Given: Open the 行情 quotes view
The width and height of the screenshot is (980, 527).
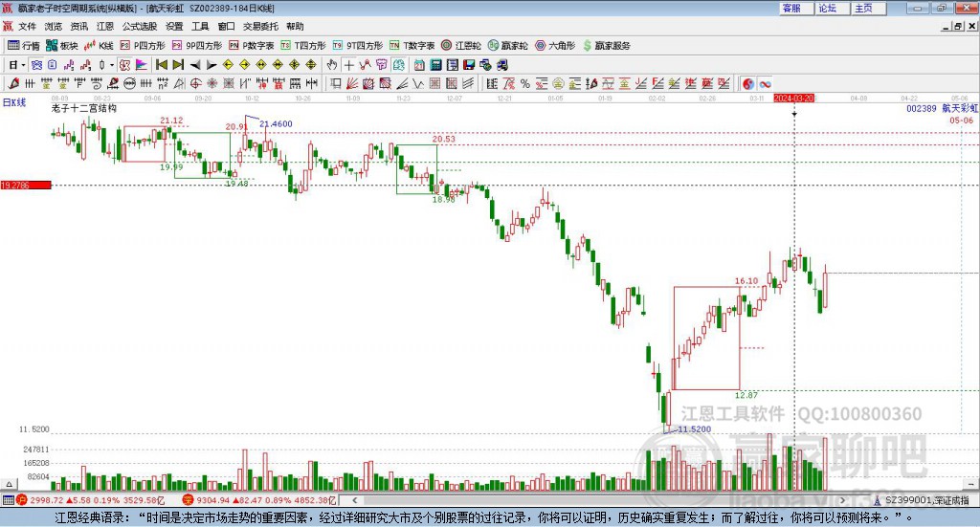Looking at the screenshot, I should point(24,46).
